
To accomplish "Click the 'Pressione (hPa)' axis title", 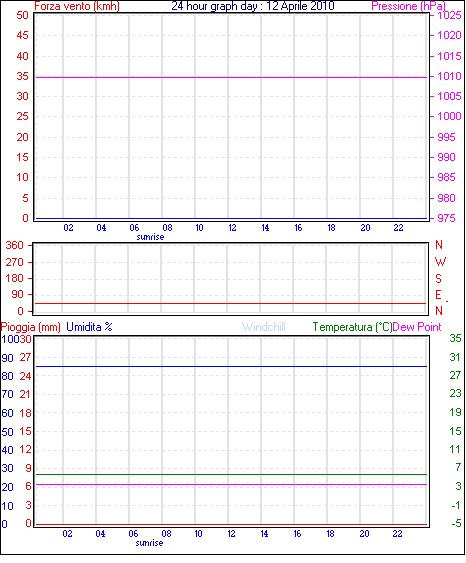I will tap(409, 6).
